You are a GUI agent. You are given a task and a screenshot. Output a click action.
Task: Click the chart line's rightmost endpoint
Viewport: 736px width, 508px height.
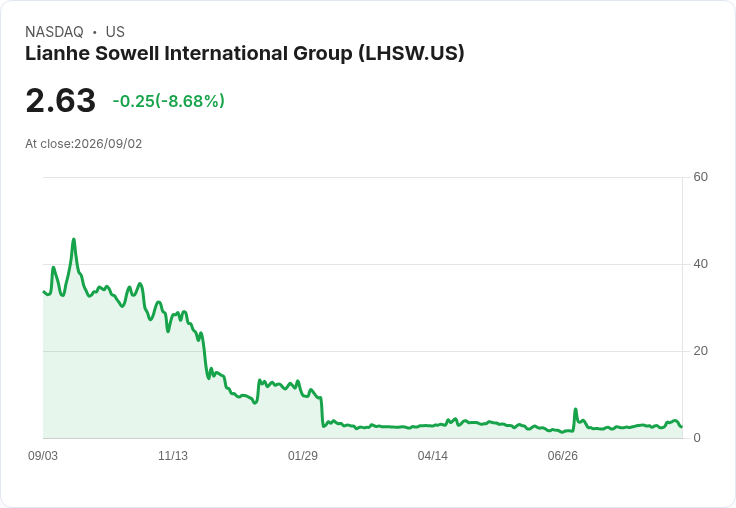coord(682,426)
